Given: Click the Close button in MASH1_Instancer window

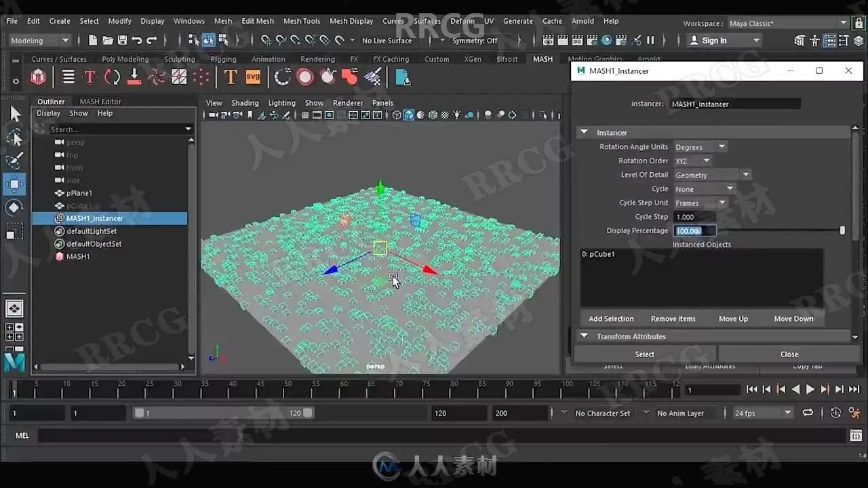Looking at the screenshot, I should [x=789, y=354].
